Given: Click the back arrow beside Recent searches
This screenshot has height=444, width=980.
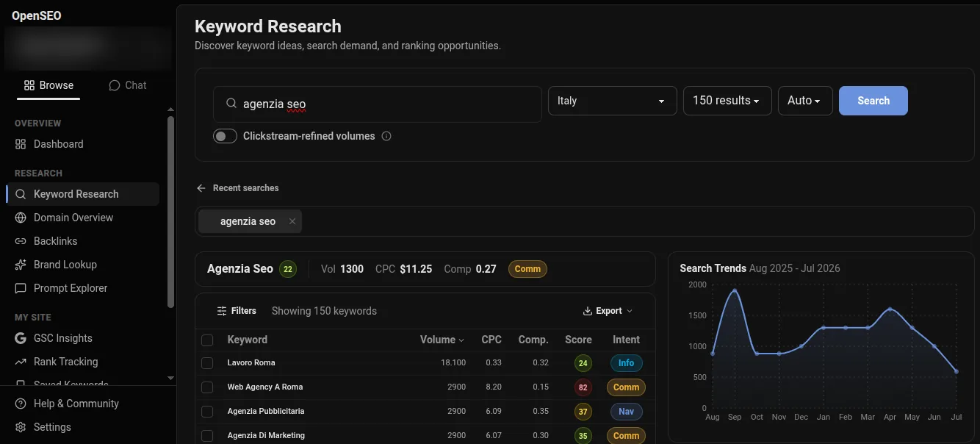Looking at the screenshot, I should (201, 188).
